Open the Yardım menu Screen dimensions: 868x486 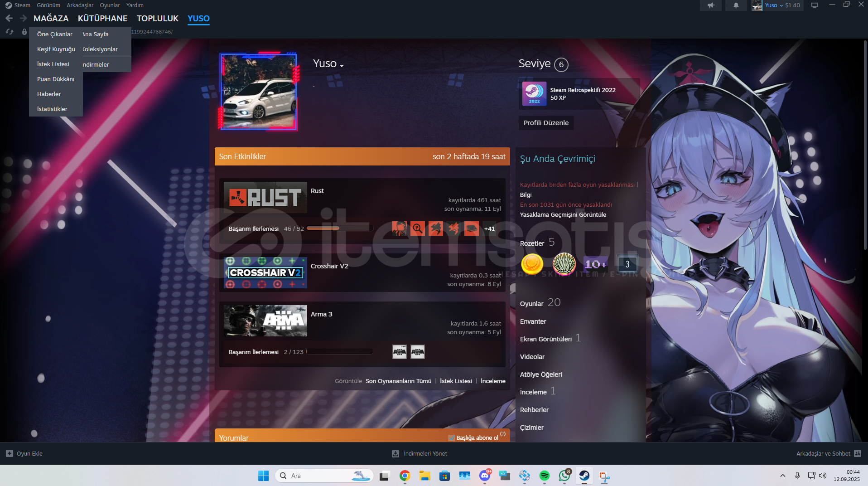click(135, 5)
